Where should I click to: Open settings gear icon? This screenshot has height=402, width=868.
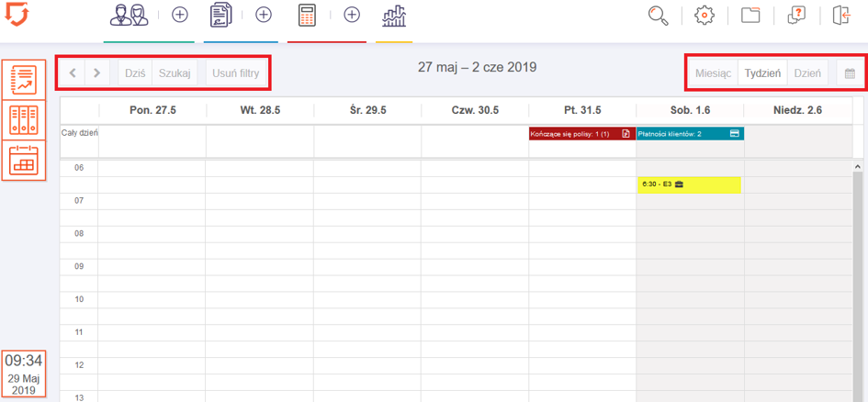pyautogui.click(x=704, y=16)
